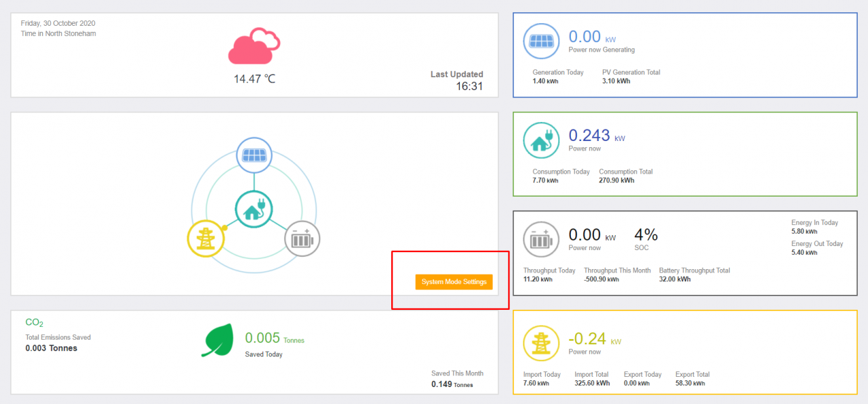Click the yellow pylon grid card icon
The image size is (868, 404).
pos(541,344)
